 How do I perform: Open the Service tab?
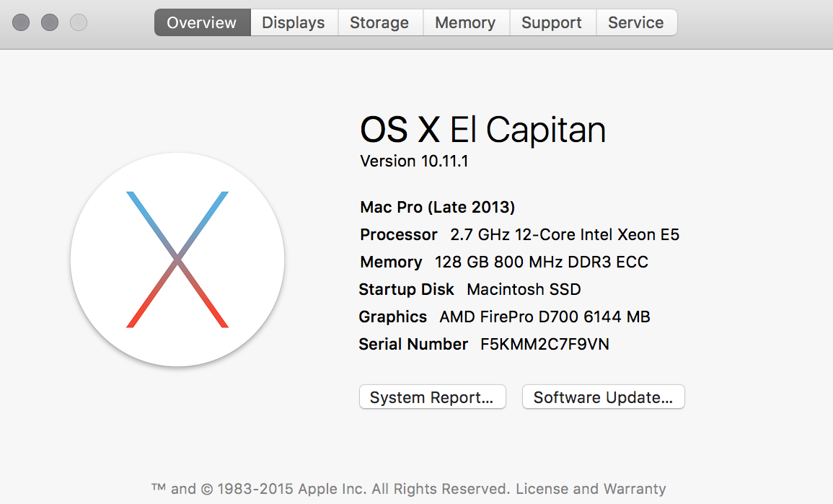coord(635,22)
